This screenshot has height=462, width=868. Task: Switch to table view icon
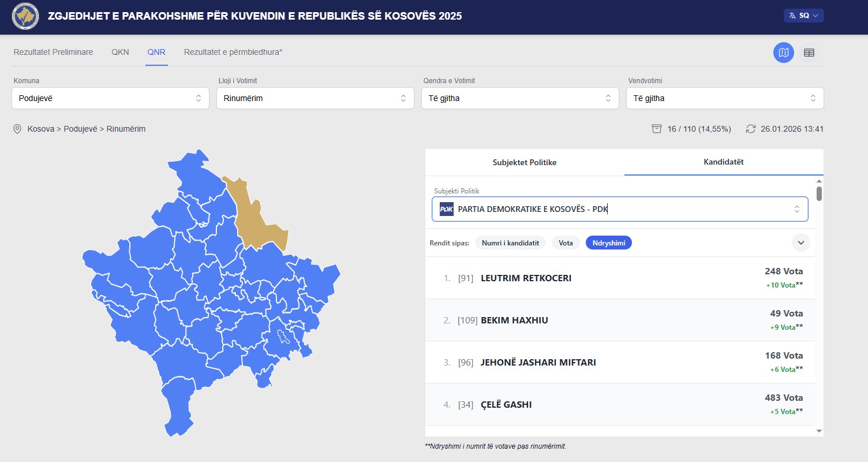[809, 53]
